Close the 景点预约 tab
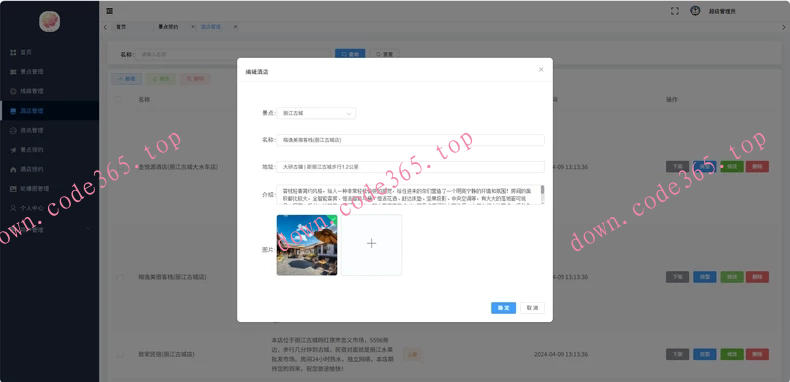790x382 pixels. coord(193,27)
